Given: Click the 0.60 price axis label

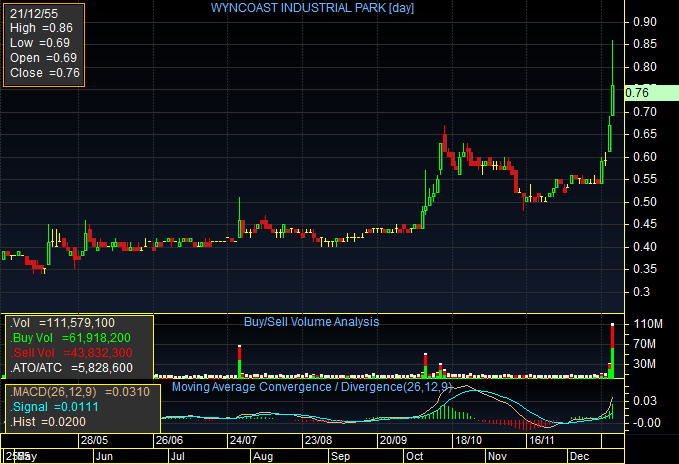Looking at the screenshot, I should (x=645, y=157).
